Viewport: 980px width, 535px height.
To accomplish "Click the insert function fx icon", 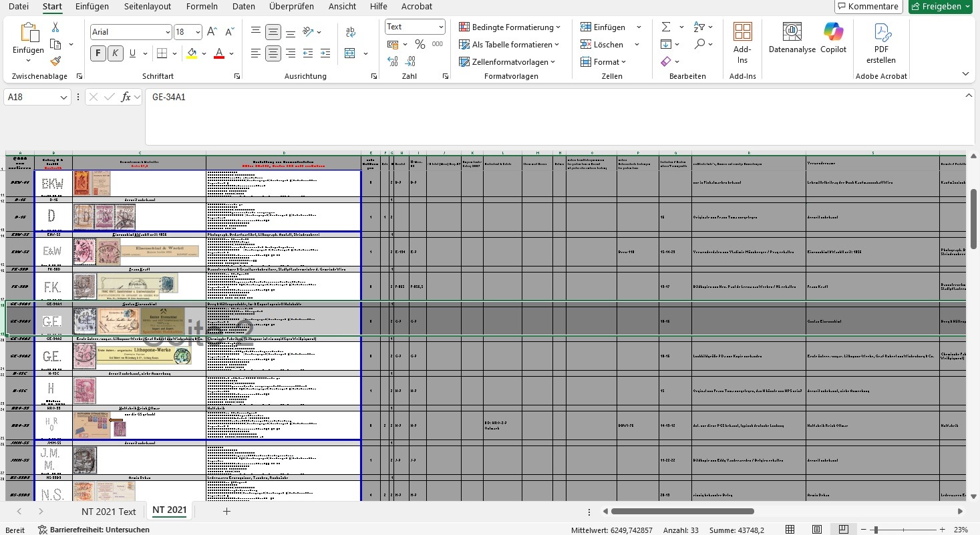I will [x=126, y=98].
